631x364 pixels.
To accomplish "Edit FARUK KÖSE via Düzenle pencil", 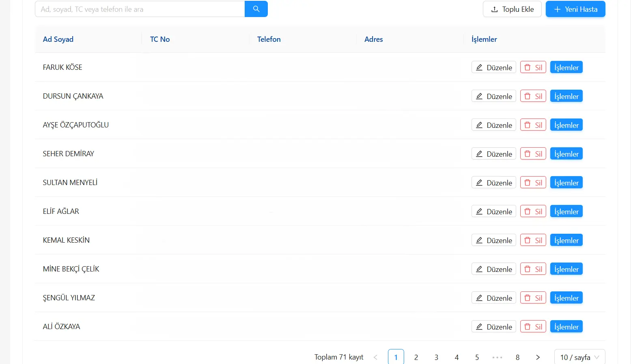I will (x=493, y=67).
